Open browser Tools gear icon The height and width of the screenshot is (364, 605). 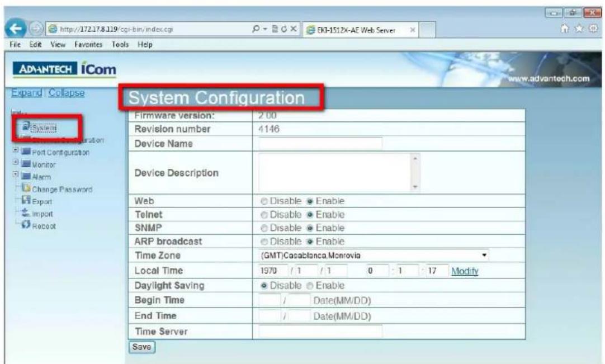click(x=593, y=29)
